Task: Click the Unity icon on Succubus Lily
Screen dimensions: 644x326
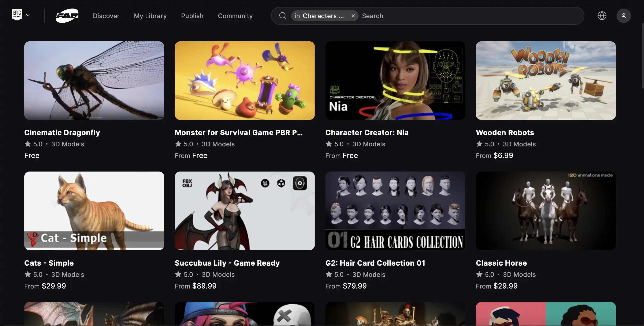Action: coord(281,183)
